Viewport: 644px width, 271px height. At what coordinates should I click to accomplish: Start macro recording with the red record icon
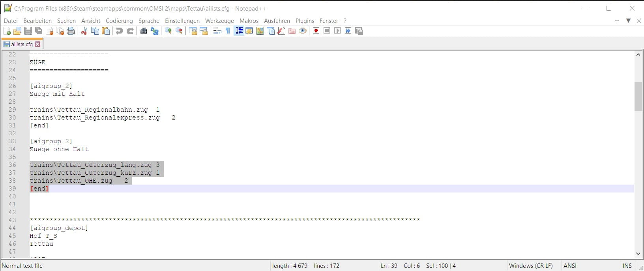coord(316,31)
